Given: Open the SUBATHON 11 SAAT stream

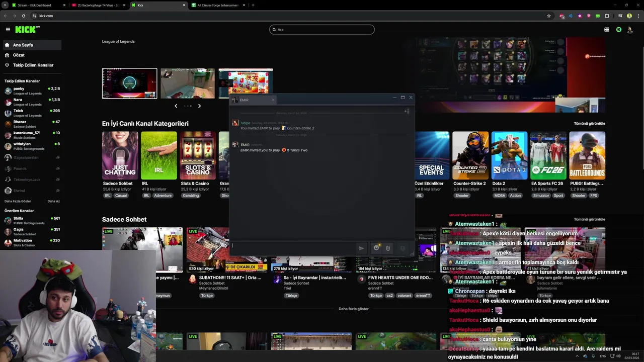Looking at the screenshot, I should (230, 278).
